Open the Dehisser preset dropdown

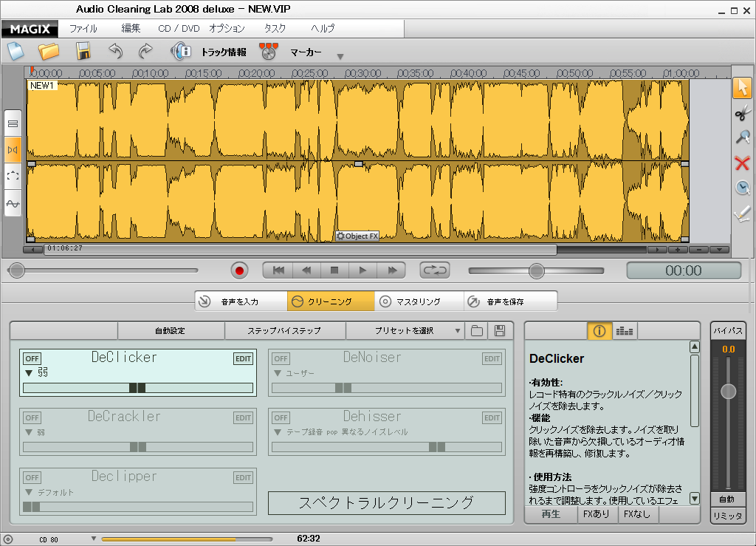tap(278, 432)
